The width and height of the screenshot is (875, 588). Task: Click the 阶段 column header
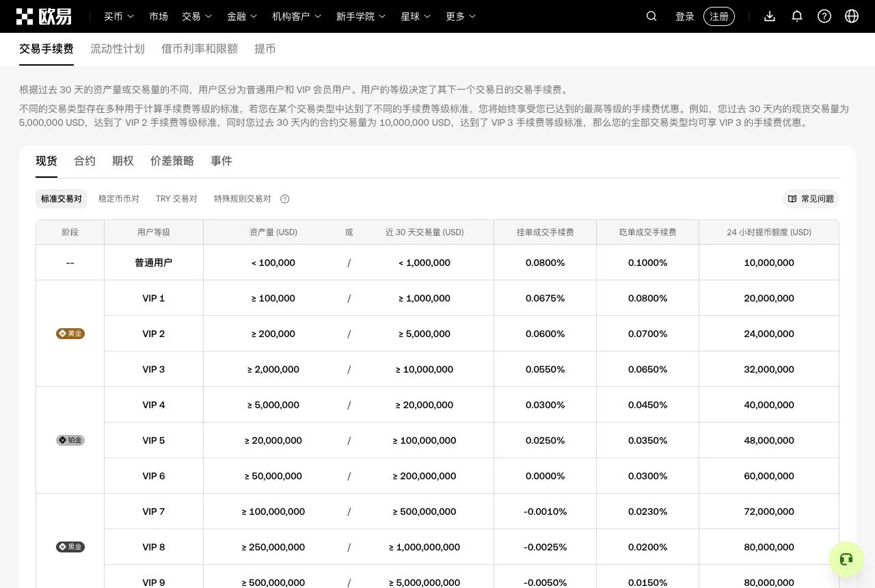pyautogui.click(x=70, y=232)
